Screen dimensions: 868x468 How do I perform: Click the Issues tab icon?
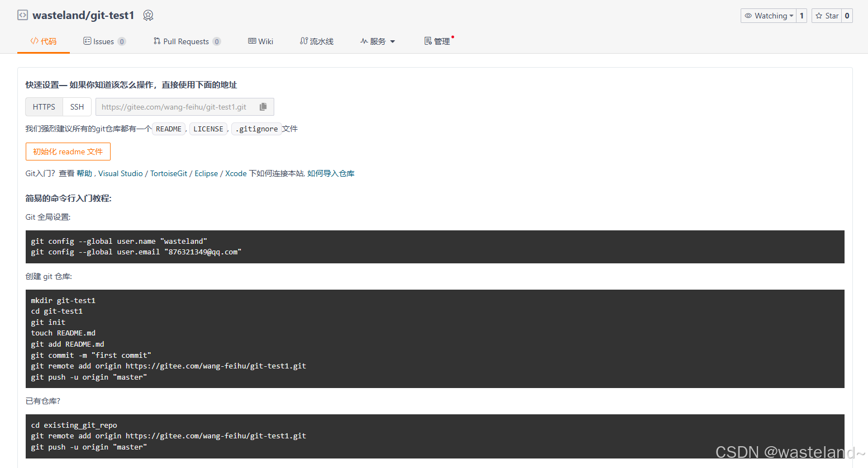tap(87, 41)
